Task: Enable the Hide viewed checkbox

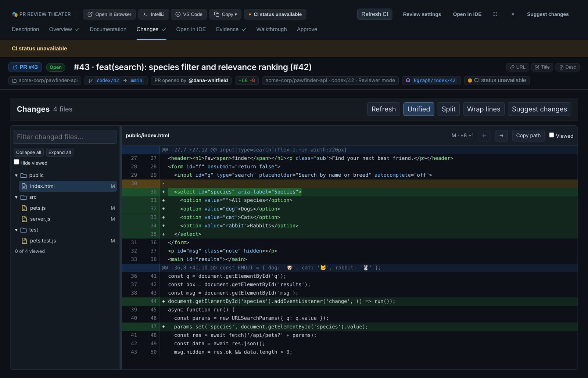Action: click(17, 162)
